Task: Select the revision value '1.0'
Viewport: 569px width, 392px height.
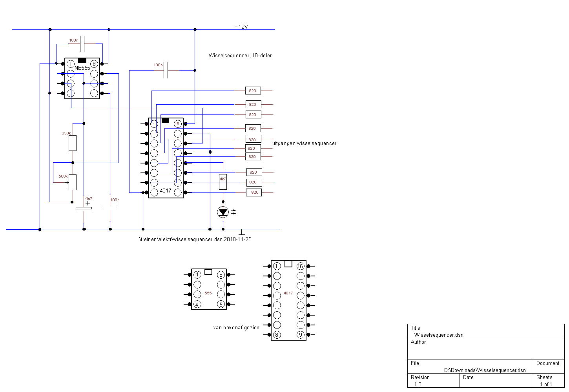Action: (418, 384)
